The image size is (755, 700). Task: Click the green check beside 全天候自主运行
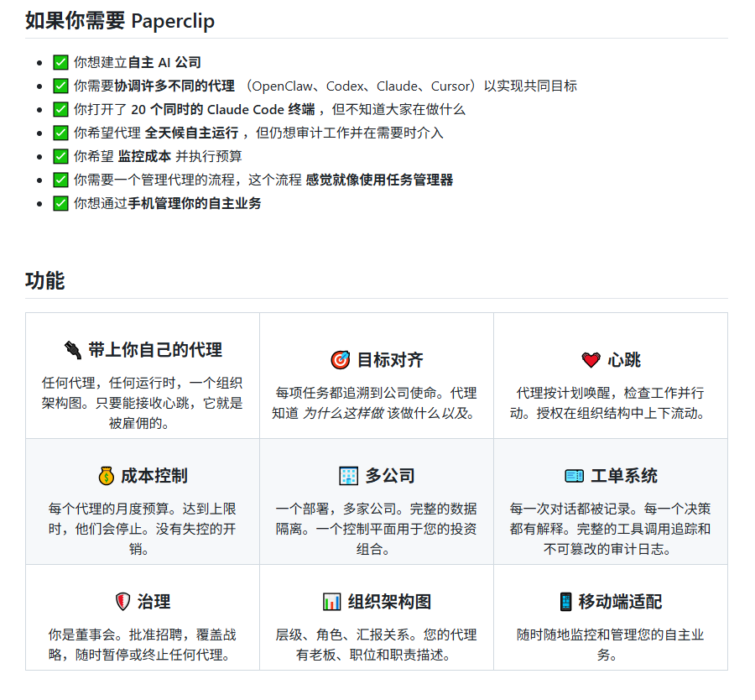[x=60, y=133]
